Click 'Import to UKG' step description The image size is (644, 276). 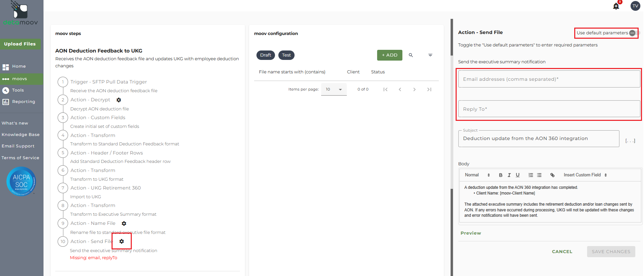pyautogui.click(x=86, y=197)
